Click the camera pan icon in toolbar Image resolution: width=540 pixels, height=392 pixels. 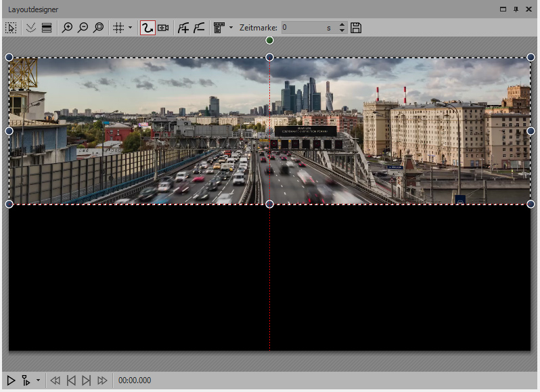163,28
